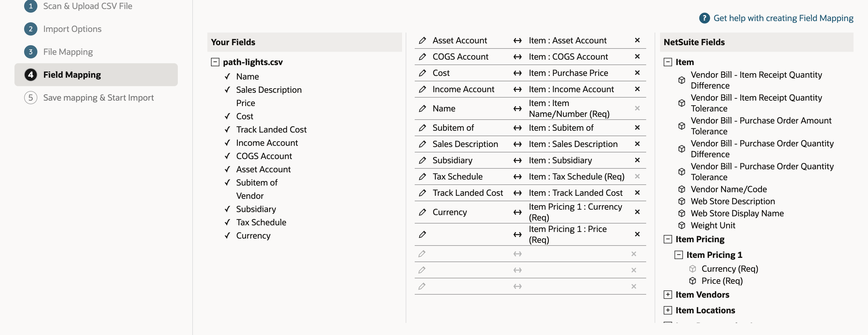Collapse the Item group in NetSuite Fields

tap(668, 62)
